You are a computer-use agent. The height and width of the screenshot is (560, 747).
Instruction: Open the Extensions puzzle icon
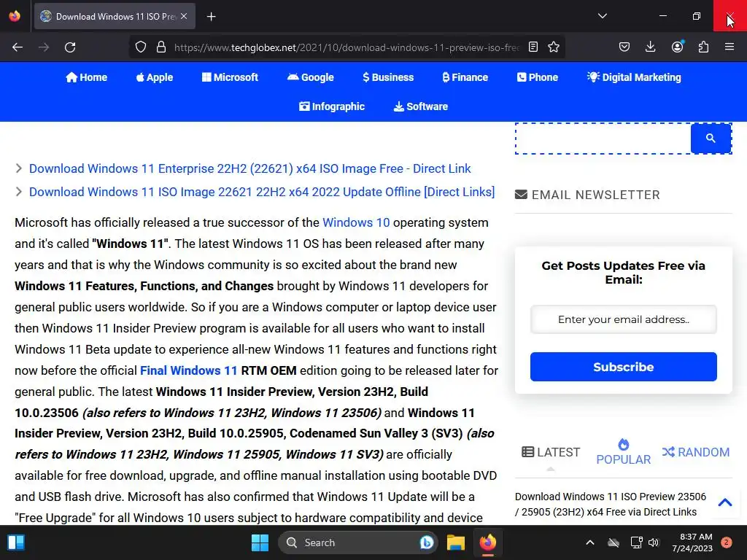(703, 47)
